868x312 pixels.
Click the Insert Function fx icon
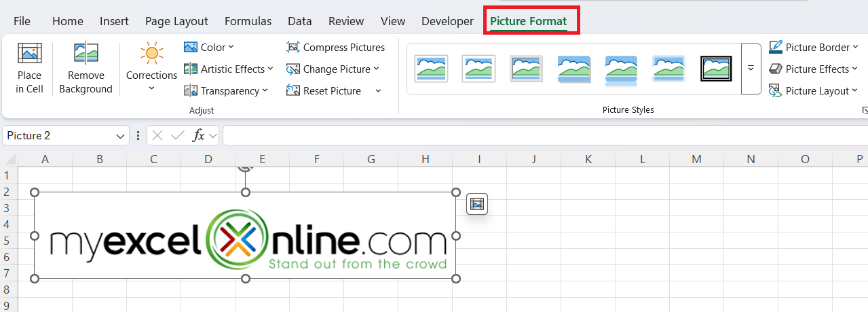tap(198, 136)
